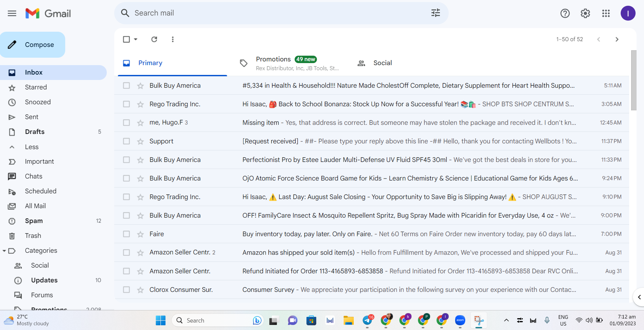Tick the Perfectionist Pro email checkbox
The height and width of the screenshot is (330, 644).
pos(126,160)
